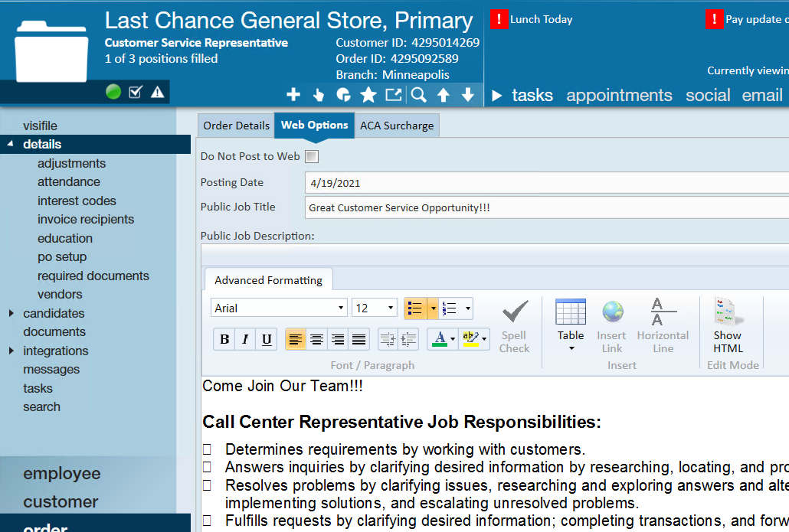The image size is (789, 532).
Task: Open the social section
Action: pyautogui.click(x=708, y=95)
